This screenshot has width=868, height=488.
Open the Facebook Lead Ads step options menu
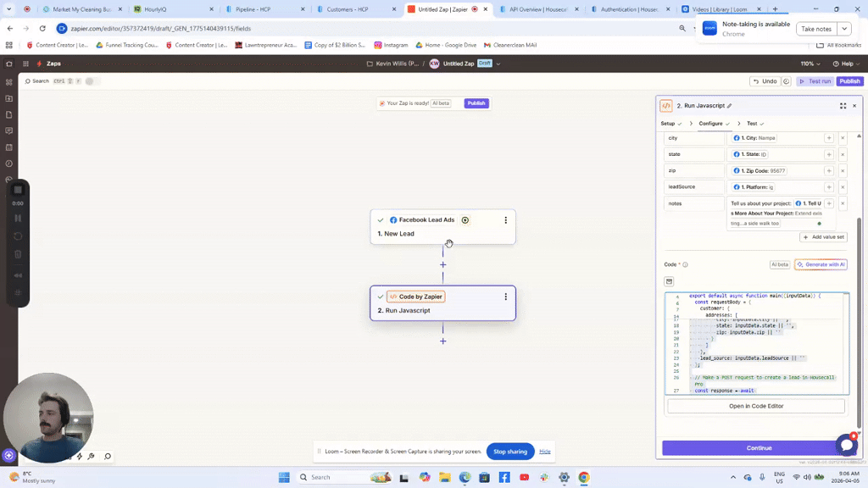coord(506,219)
